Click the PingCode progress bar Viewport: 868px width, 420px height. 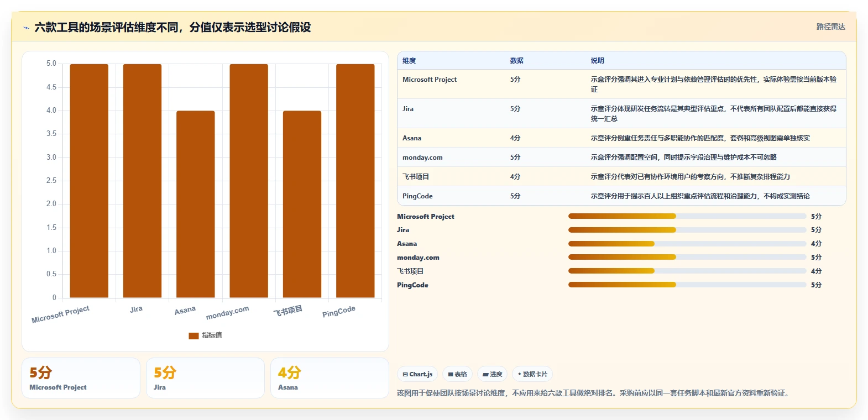(x=687, y=285)
